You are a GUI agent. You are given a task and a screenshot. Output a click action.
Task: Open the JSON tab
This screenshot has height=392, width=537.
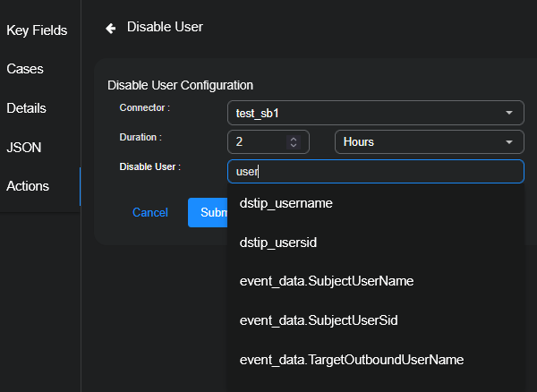coord(24,148)
